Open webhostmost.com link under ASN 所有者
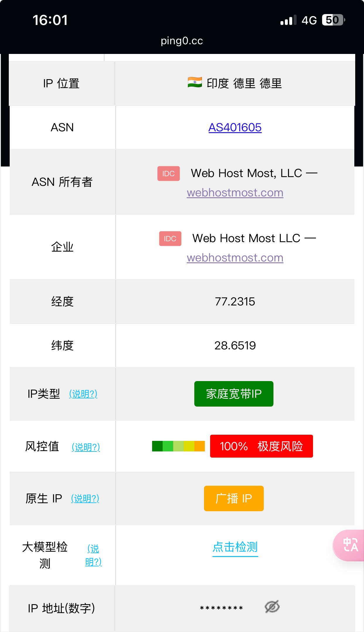Screen dimensions: 364x632 (235, 193)
